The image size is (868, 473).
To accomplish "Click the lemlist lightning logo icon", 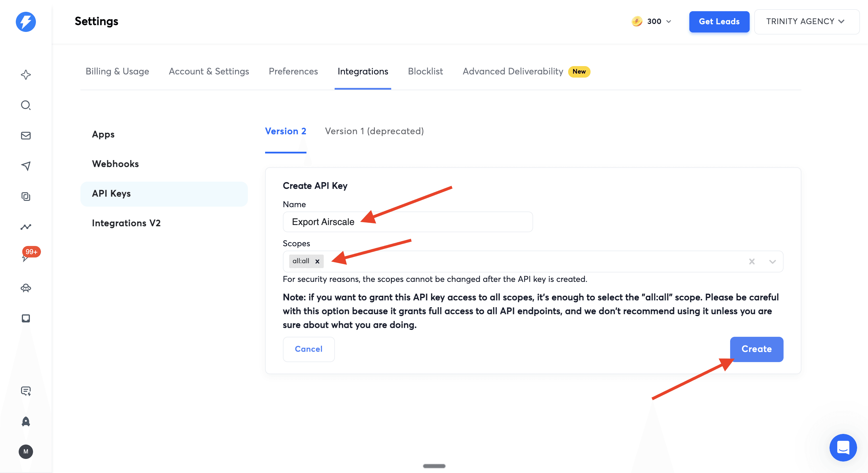I will [26, 22].
